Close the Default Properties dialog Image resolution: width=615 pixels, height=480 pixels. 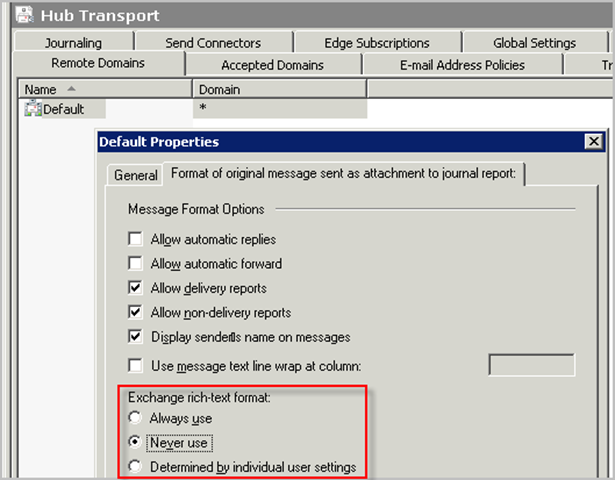(x=594, y=142)
